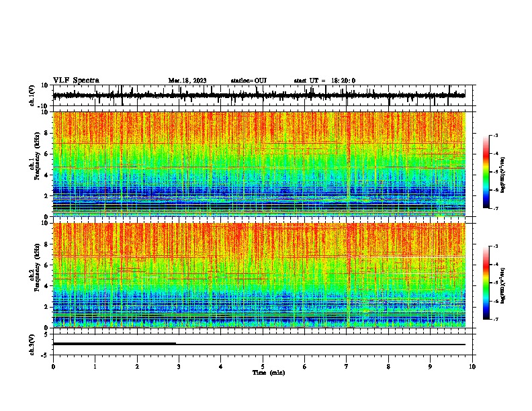The width and height of the screenshot is (532, 411).
Task: Click the ch.3 voltage flat-line trace
Action: pyautogui.click(x=259, y=344)
